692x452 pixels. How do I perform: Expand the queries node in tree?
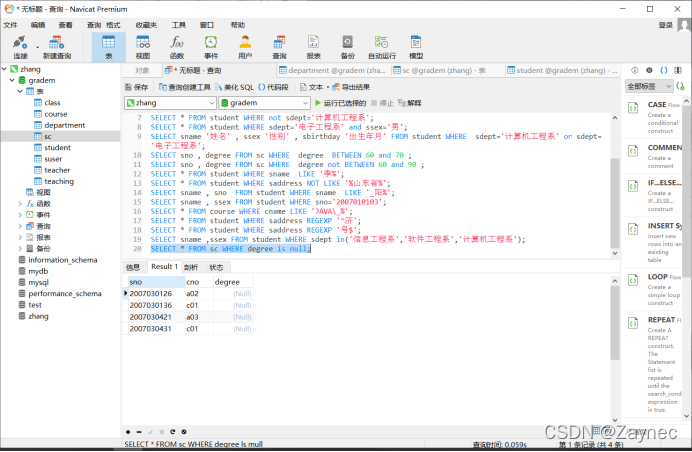[20, 226]
